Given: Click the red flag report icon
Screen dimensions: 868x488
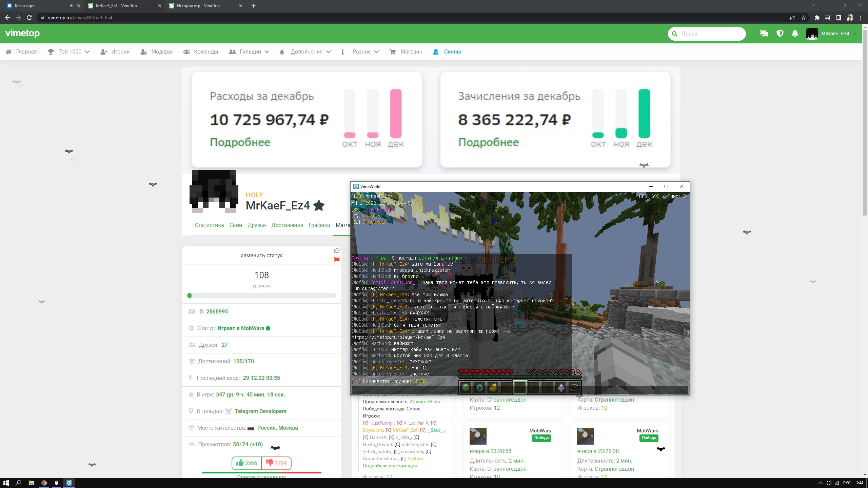Looking at the screenshot, I should [337, 260].
